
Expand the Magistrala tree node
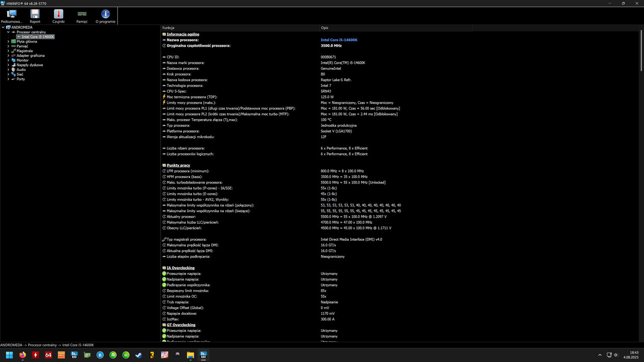(x=8, y=51)
